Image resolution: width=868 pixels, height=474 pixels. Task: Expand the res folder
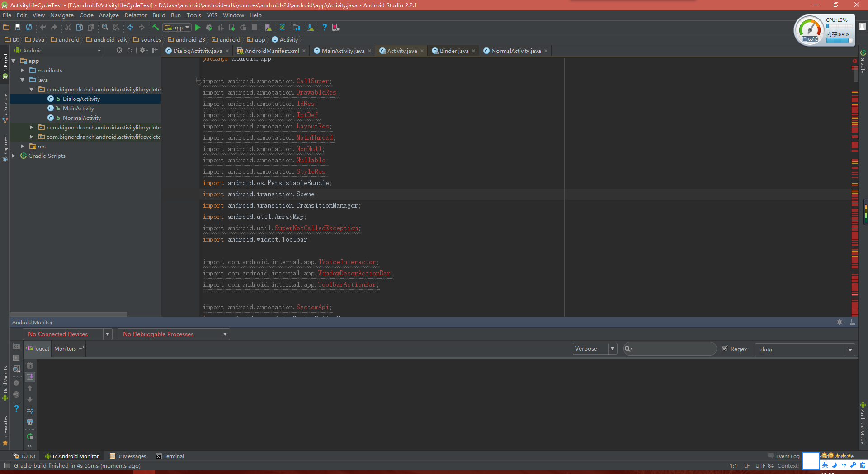click(x=23, y=147)
